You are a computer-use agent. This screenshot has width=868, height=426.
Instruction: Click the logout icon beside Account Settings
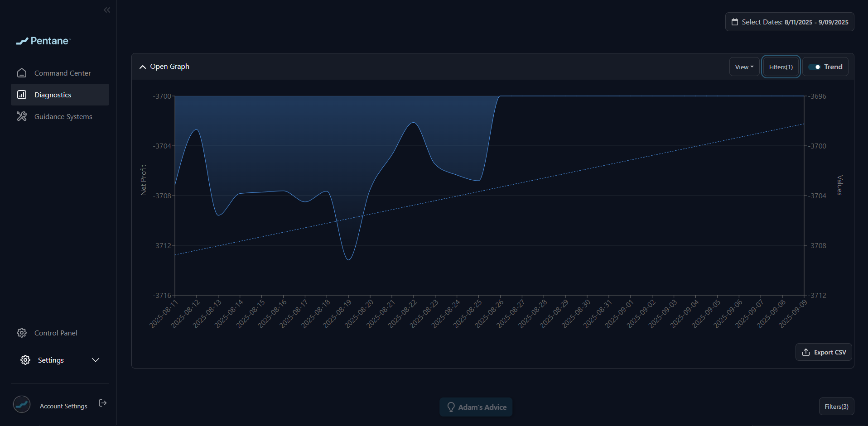point(102,403)
